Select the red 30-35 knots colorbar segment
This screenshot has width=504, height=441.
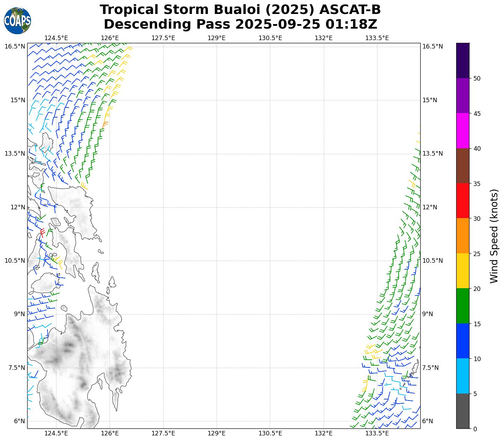click(x=463, y=201)
